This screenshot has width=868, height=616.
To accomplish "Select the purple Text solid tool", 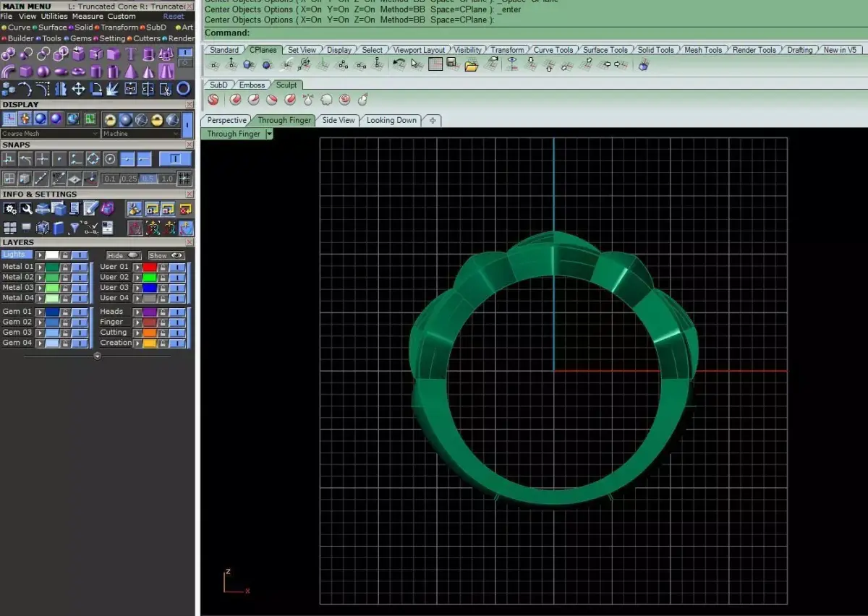I will tap(131, 54).
